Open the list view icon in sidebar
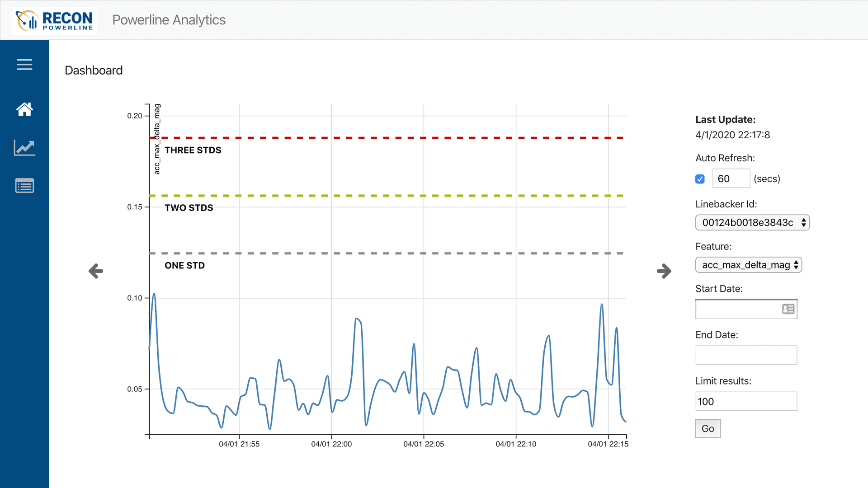 coord(24,186)
